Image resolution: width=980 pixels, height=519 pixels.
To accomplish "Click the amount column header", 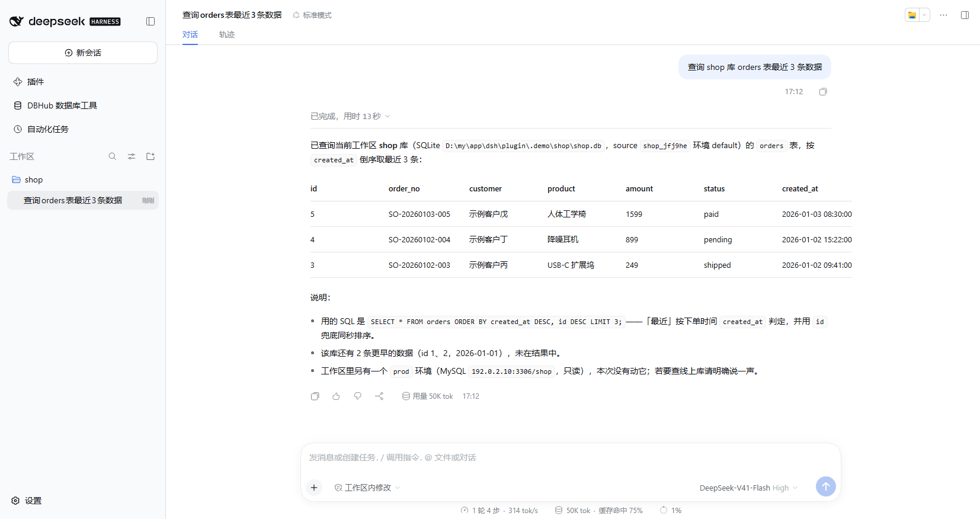I will coord(639,189).
